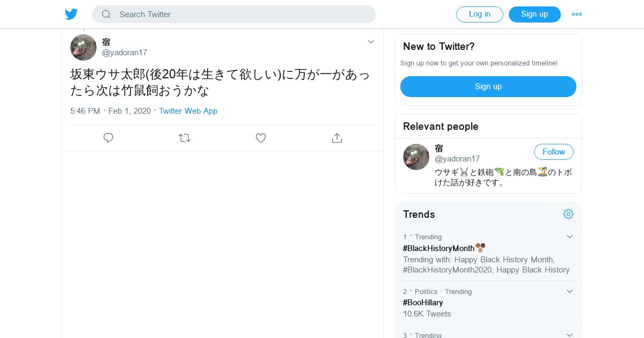This screenshot has width=644, height=338.
Task: Like the tweet with heart icon
Action: point(261,138)
